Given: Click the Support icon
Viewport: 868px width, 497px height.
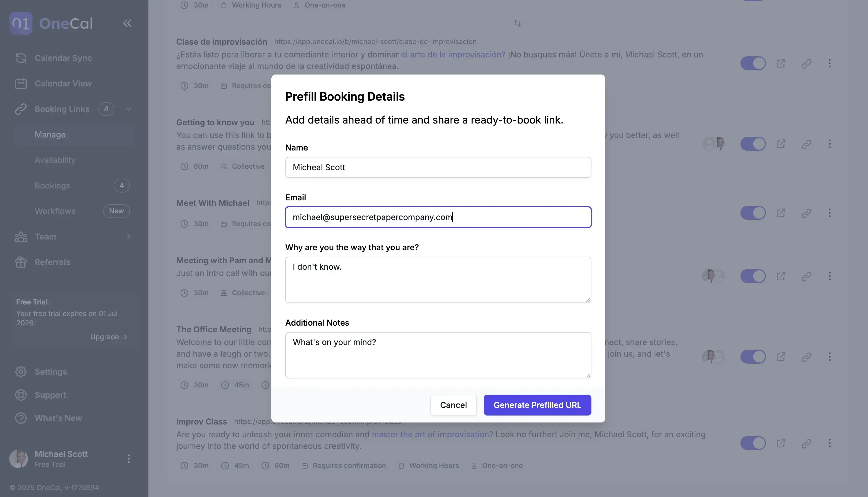Looking at the screenshot, I should [21, 395].
